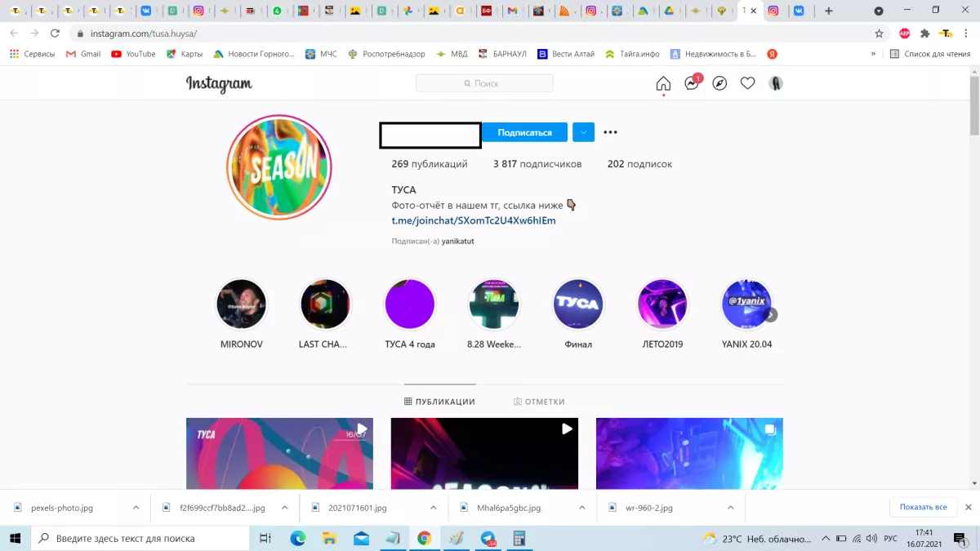Open File Explorer from the taskbar
The height and width of the screenshot is (551, 980).
tap(329, 539)
